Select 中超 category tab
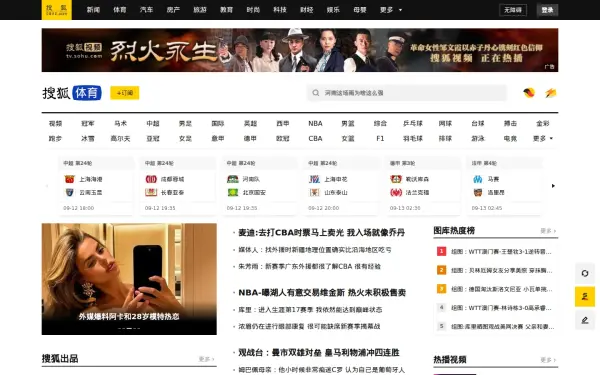 153,124
